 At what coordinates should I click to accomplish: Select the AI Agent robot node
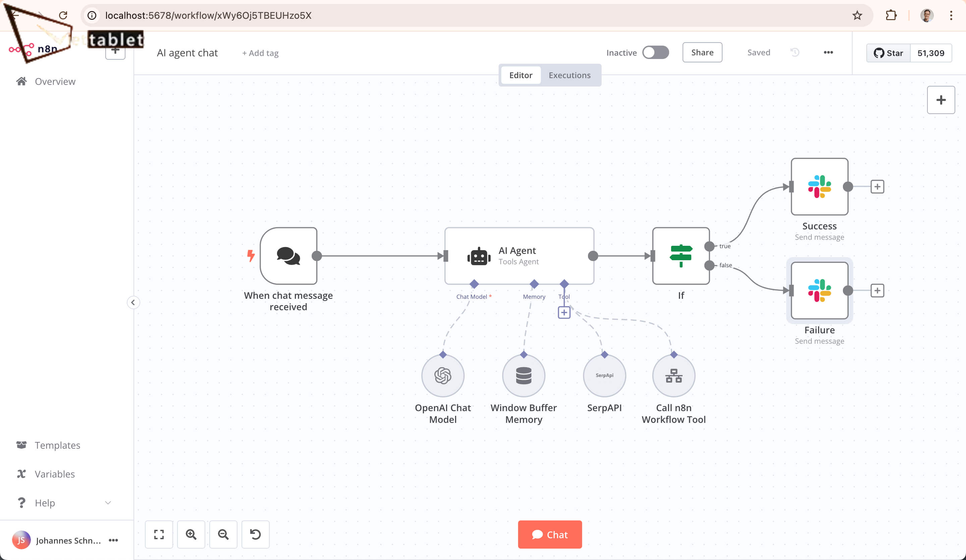(x=519, y=256)
